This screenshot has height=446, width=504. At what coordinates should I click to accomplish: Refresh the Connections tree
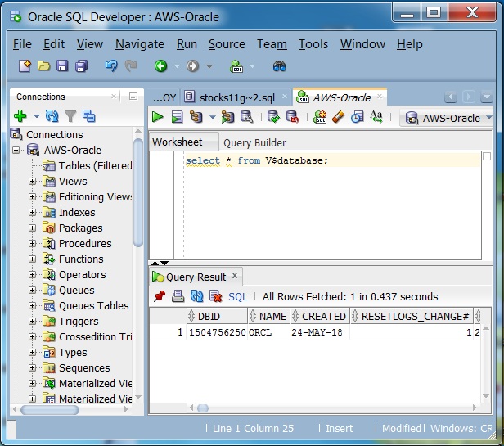pos(52,116)
